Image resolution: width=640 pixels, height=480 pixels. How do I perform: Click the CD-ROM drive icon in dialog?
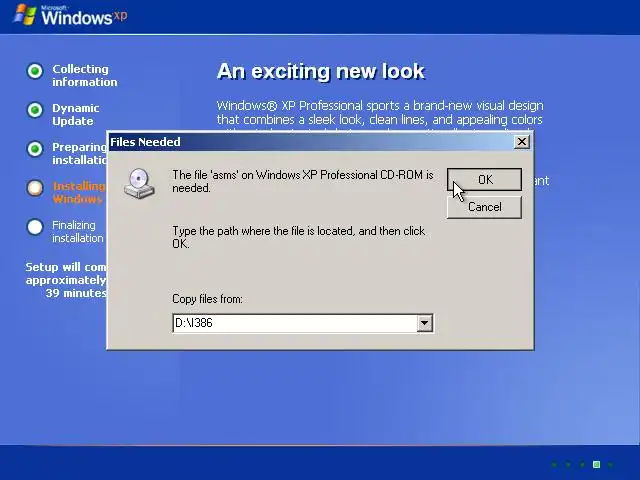tap(139, 183)
